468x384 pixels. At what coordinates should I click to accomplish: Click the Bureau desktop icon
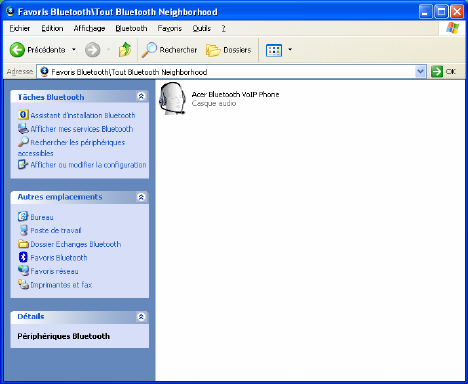click(23, 216)
